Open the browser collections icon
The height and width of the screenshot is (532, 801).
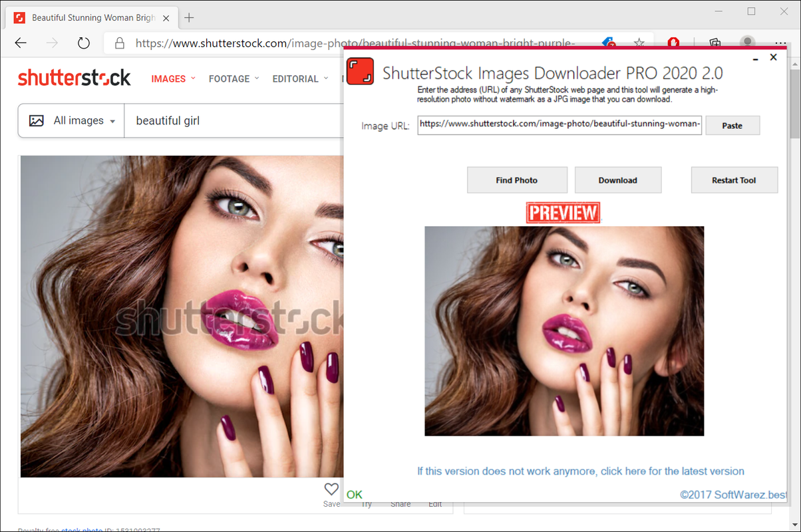(715, 43)
